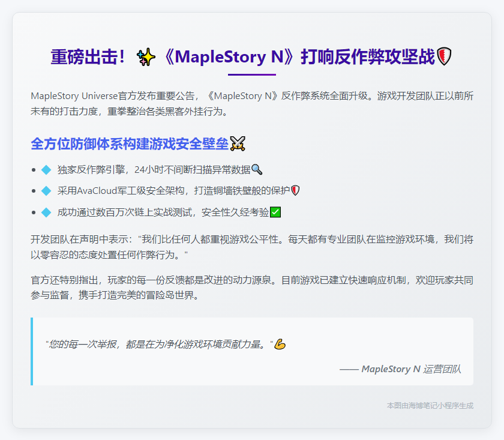Click the heading 全方位防御体系构建游戏安全壁垒
Viewport: 504px width, 440px height.
[130, 143]
